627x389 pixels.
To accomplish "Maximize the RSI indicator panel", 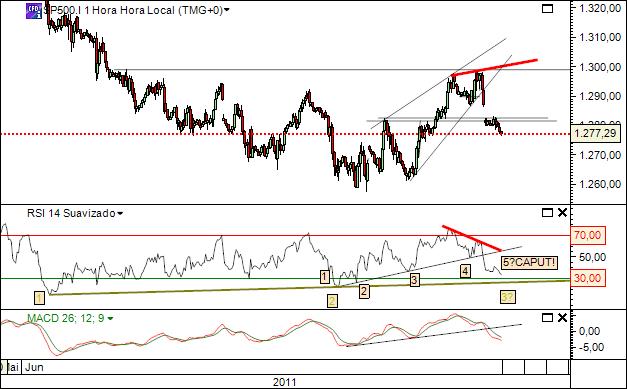I will (x=547, y=213).
